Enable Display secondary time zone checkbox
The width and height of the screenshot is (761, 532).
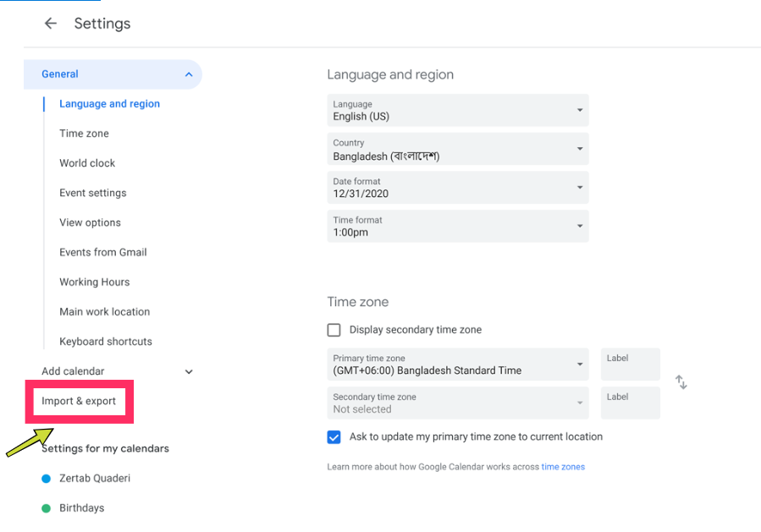tap(334, 330)
